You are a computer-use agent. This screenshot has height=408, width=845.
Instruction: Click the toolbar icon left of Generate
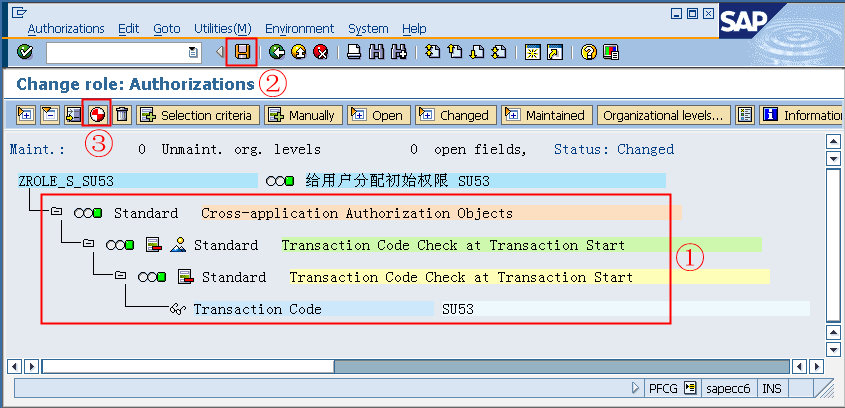coord(73,115)
